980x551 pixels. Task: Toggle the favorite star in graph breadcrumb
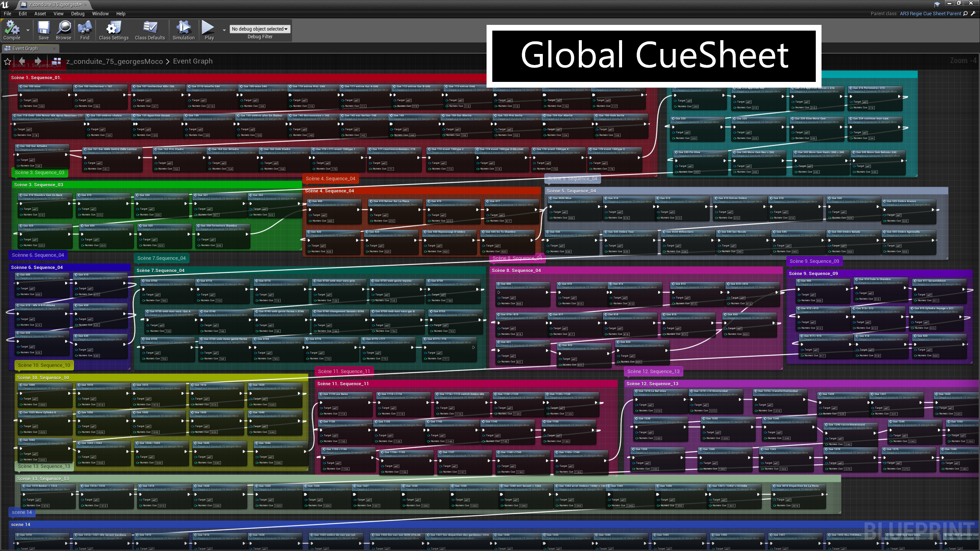7,61
